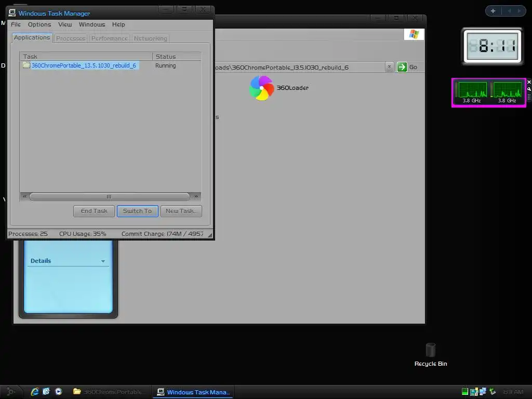Click the network computers tray icon
Screen dimensions: 532x399
[x=483, y=392]
